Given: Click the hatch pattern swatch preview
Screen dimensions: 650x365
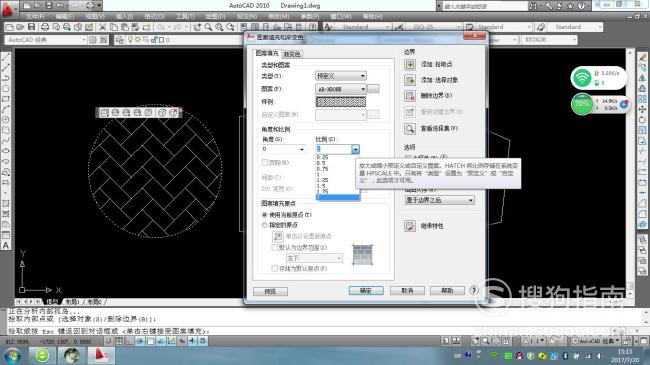Looking at the screenshot, I should [341, 102].
